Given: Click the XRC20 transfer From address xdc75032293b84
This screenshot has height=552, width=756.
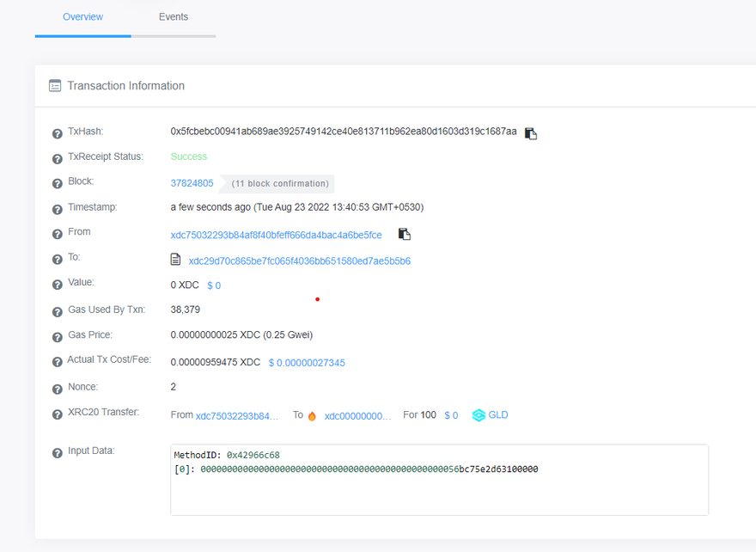Looking at the screenshot, I should click(x=237, y=415).
